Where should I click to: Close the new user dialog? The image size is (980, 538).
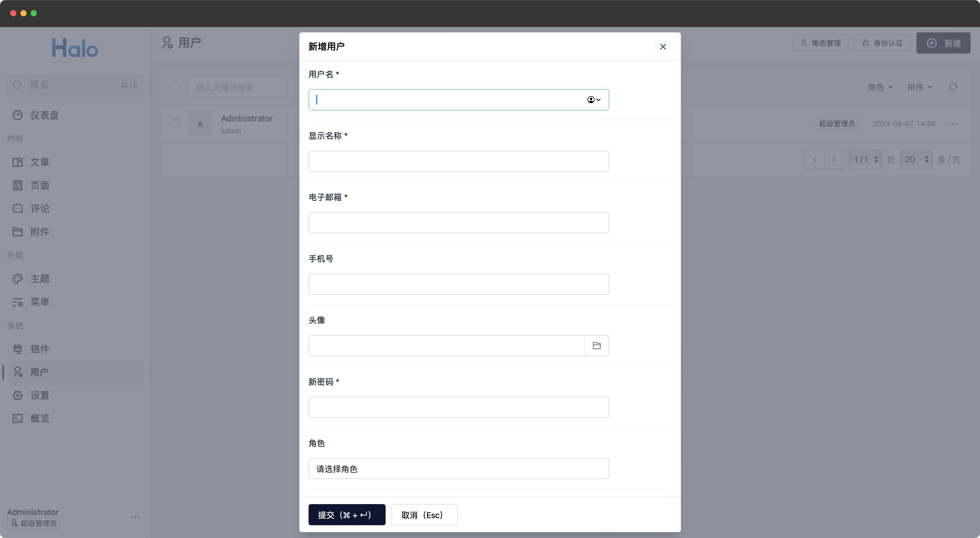coord(663,47)
